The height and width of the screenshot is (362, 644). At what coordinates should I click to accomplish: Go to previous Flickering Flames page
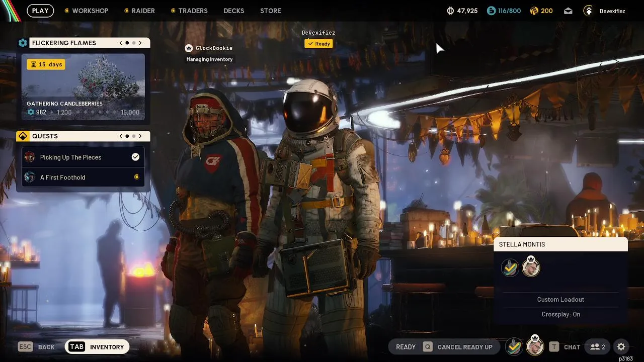click(x=121, y=43)
